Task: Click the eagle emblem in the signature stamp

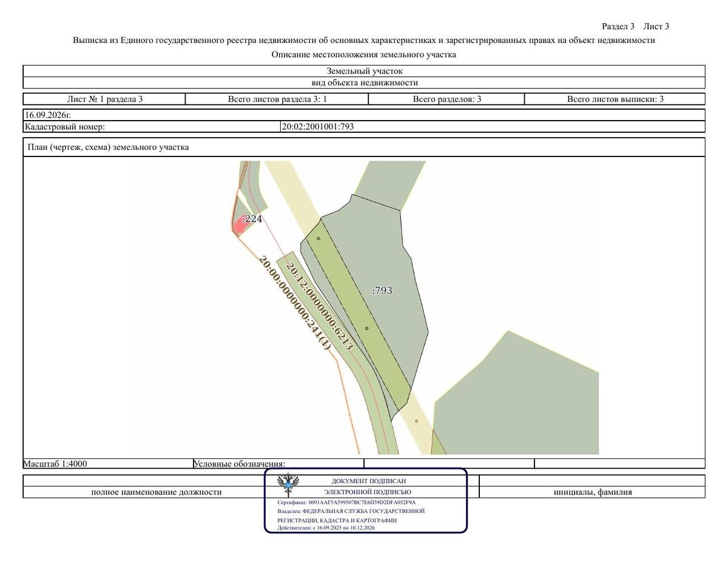Action: [288, 484]
